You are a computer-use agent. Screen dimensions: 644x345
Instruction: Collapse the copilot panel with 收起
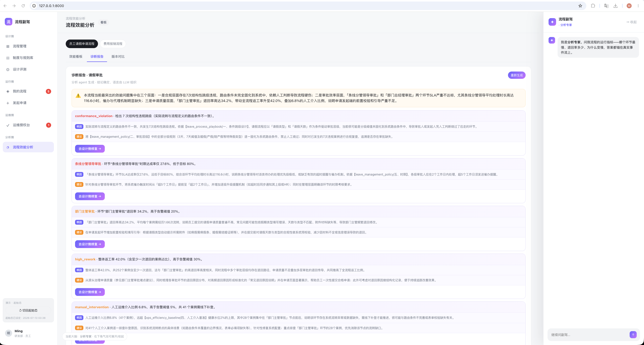(631, 22)
